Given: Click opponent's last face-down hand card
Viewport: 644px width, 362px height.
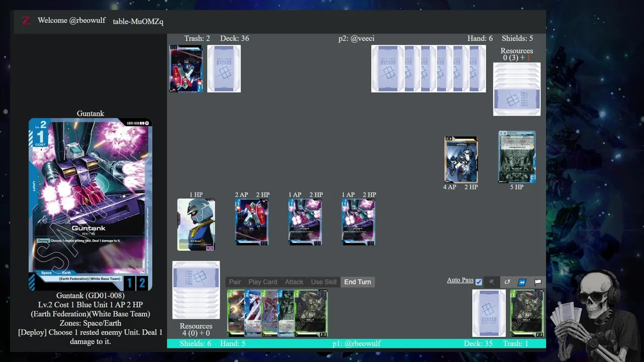Looking at the screenshot, I should pyautogui.click(x=477, y=68).
